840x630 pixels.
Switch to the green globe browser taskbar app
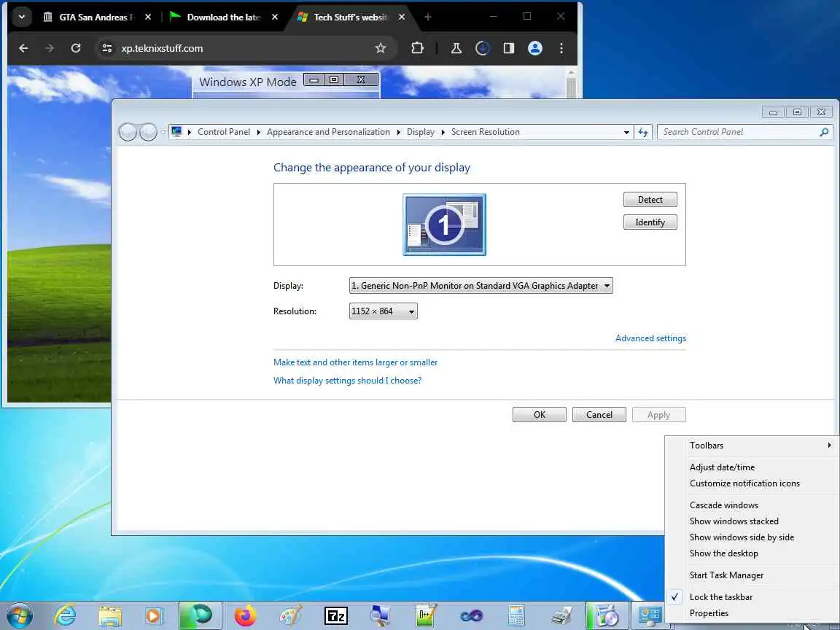(x=201, y=615)
